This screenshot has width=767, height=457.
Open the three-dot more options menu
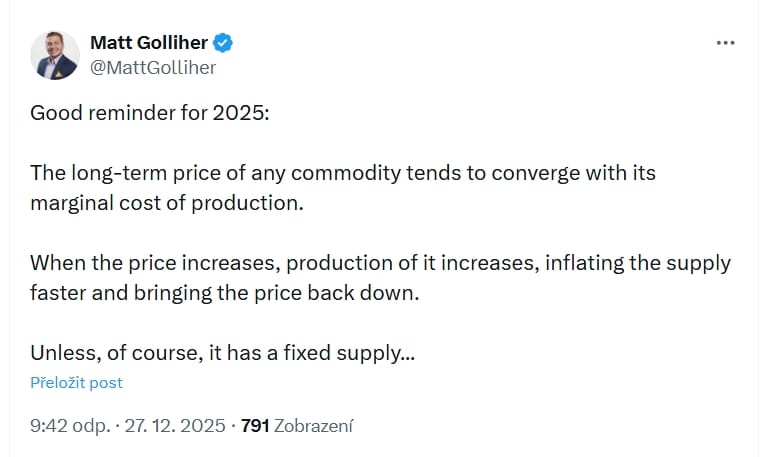[726, 43]
